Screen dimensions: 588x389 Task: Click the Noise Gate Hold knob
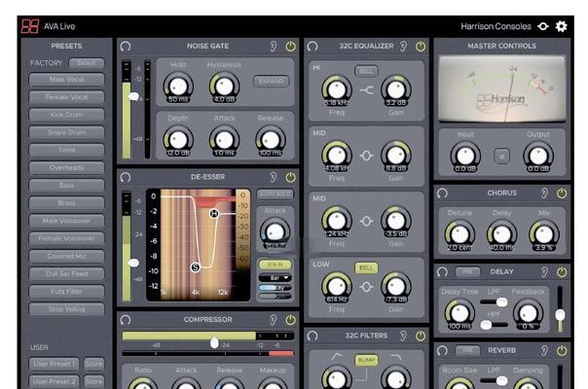pyautogui.click(x=178, y=87)
